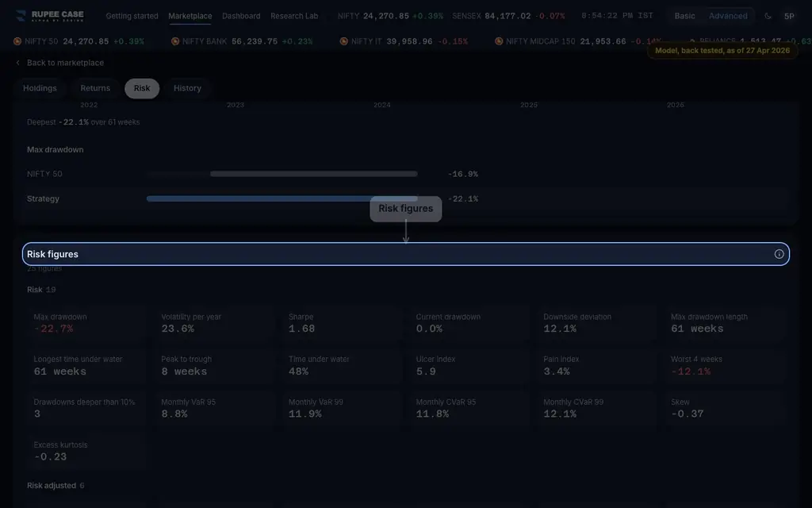Click the Ulcer index 5.9 figure
The image size is (812, 508).
click(x=468, y=366)
